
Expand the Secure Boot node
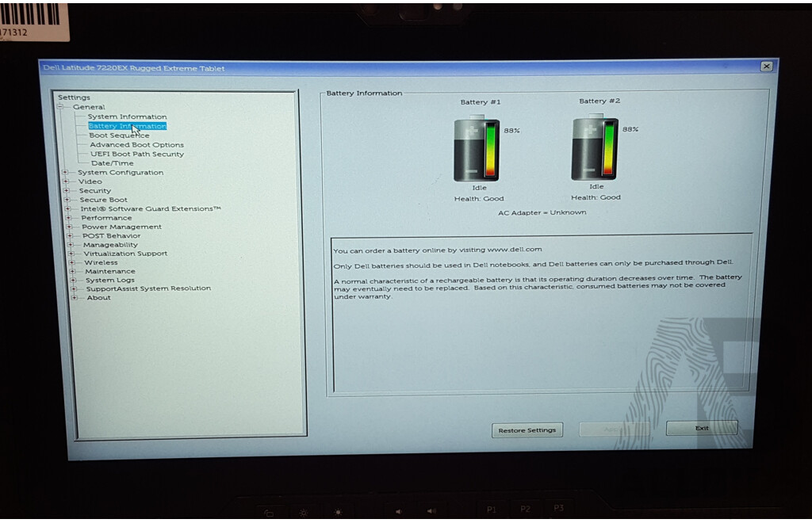(x=67, y=200)
